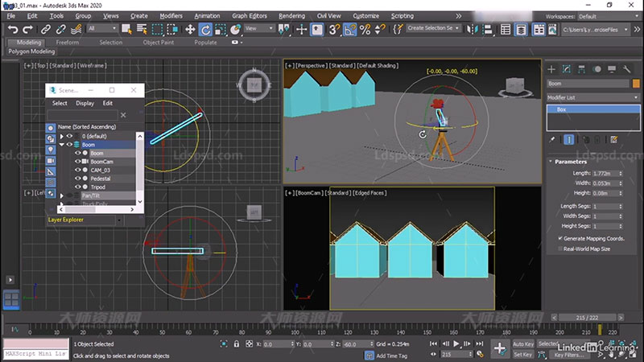
Task: Open Display menu in Scene Explorer
Action: point(85,103)
